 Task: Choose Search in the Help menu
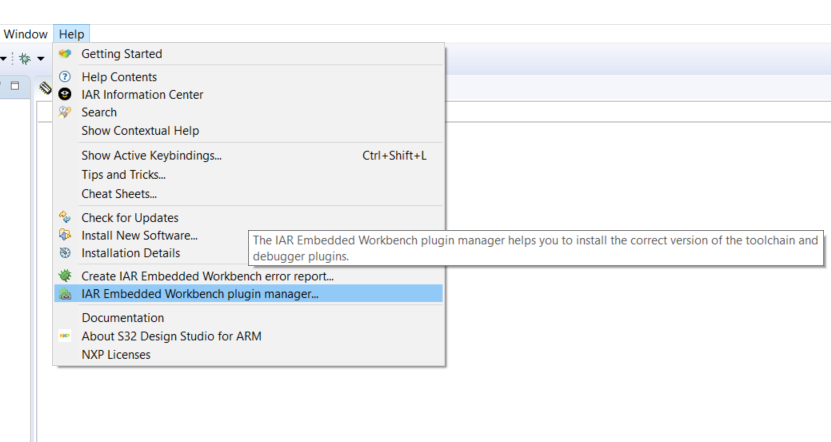click(249, 112)
